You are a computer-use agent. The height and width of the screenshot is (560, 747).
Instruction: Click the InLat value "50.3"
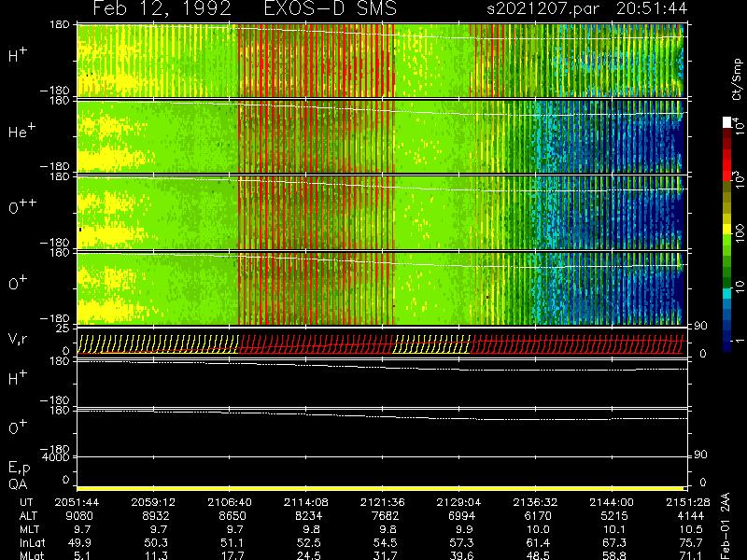point(156,543)
